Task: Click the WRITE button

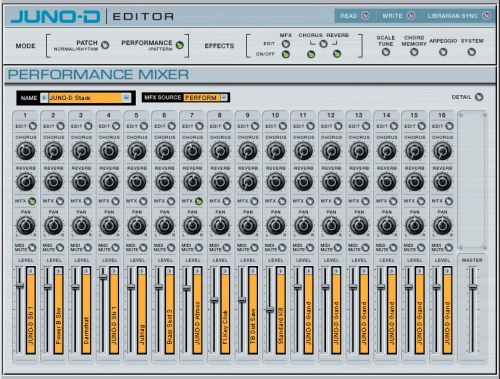Action: point(411,16)
